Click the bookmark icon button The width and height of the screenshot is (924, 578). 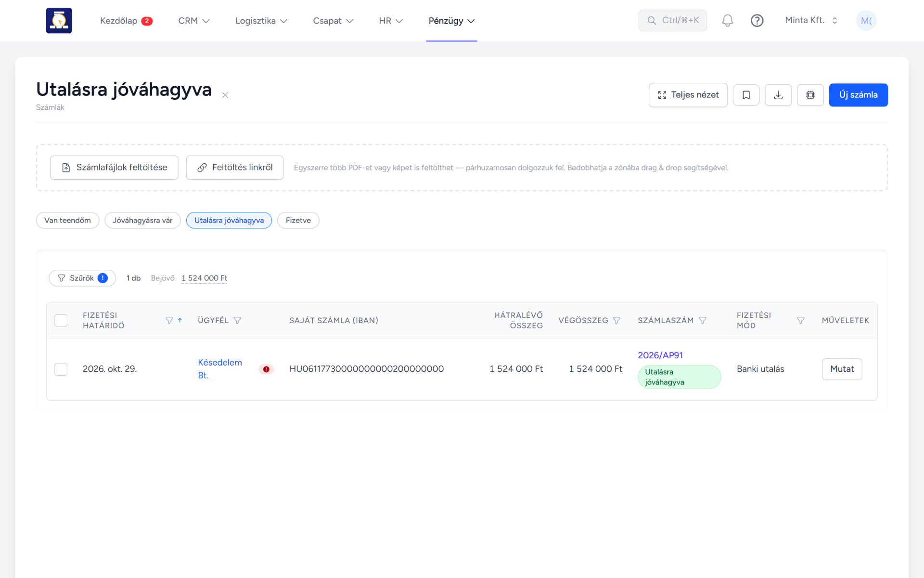746,95
